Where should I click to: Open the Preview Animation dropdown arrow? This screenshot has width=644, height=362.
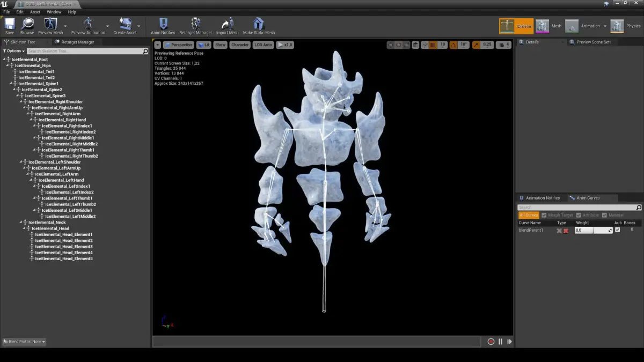107,25
